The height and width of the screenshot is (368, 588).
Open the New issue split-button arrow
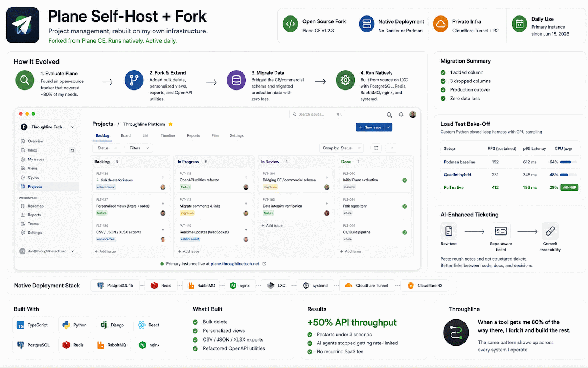[x=388, y=127]
